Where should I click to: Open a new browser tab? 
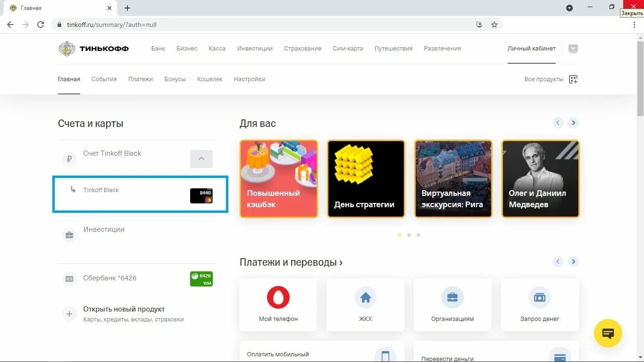[127, 8]
